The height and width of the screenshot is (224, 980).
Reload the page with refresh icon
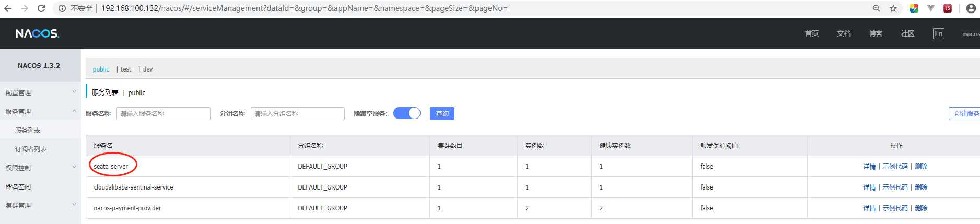(41, 8)
